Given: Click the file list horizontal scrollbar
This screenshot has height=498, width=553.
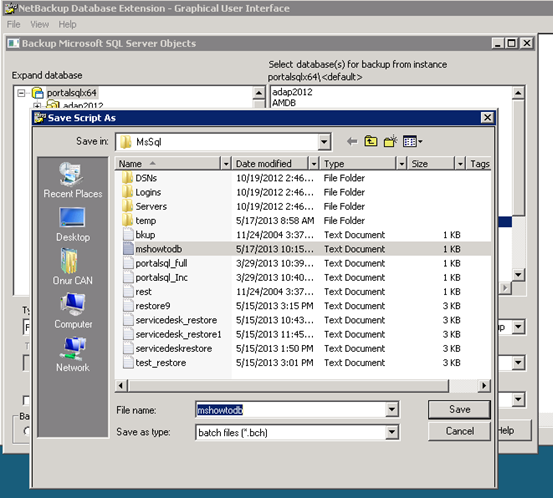Looking at the screenshot, I should (x=288, y=386).
